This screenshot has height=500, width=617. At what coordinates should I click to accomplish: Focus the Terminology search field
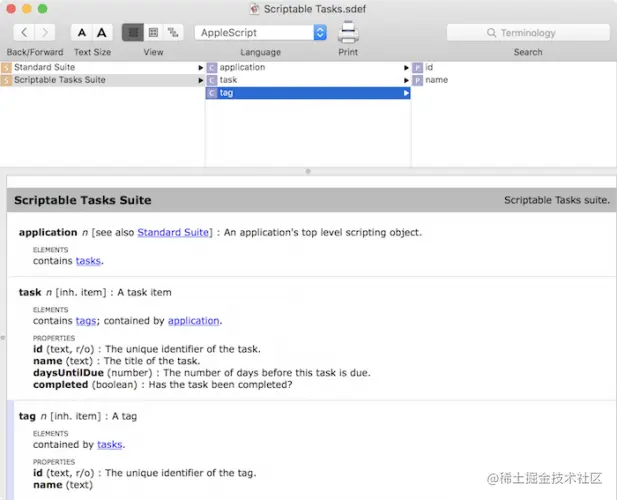(x=528, y=33)
